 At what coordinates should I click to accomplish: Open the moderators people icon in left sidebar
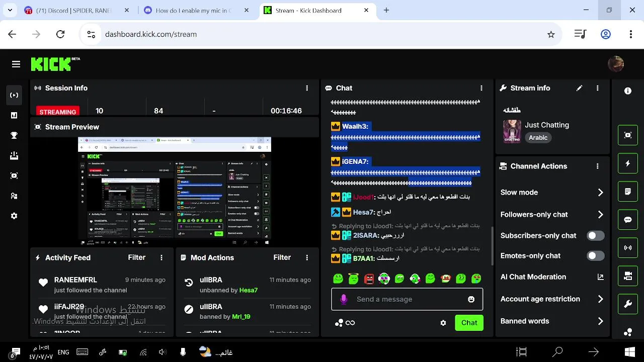coord(14,196)
